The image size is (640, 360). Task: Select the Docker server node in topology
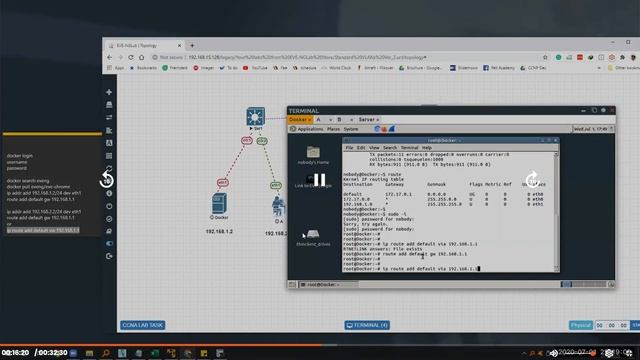click(219, 204)
